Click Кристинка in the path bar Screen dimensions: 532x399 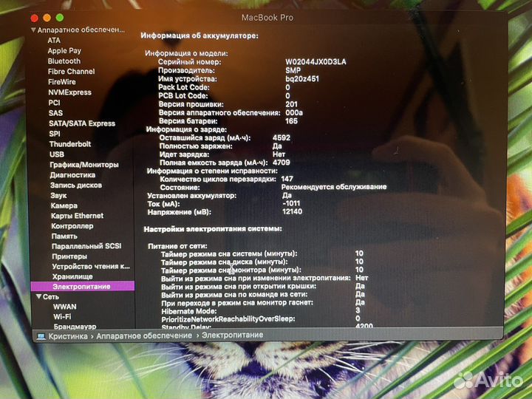68,336
